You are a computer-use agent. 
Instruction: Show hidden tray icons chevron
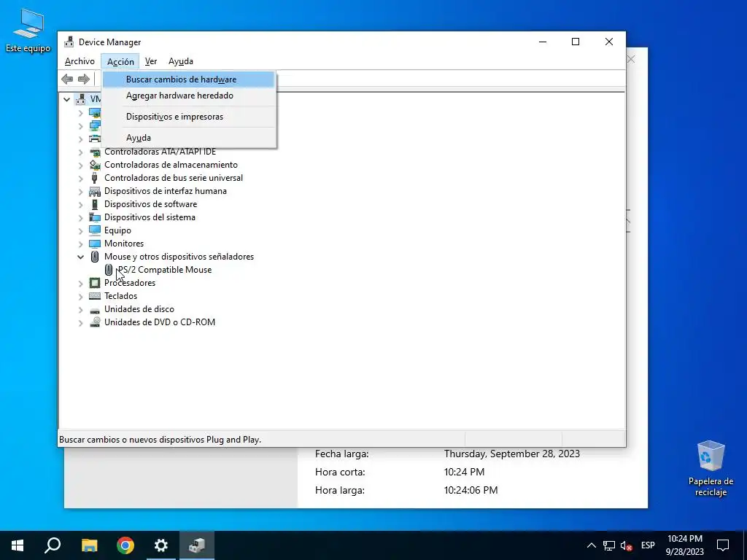pyautogui.click(x=591, y=545)
